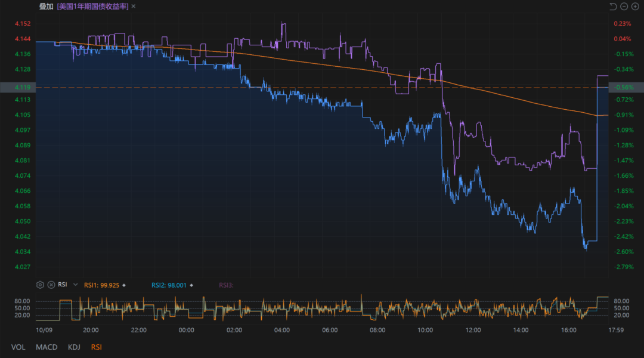Click the RSI3 label
This screenshot has width=644, height=358.
(226, 285)
